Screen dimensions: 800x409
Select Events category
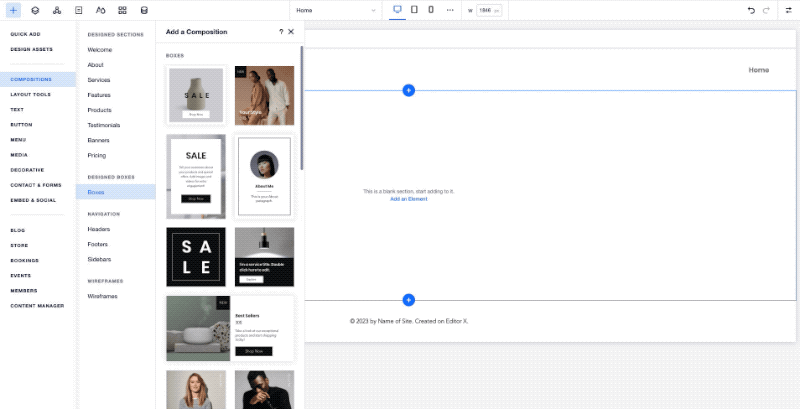point(20,275)
